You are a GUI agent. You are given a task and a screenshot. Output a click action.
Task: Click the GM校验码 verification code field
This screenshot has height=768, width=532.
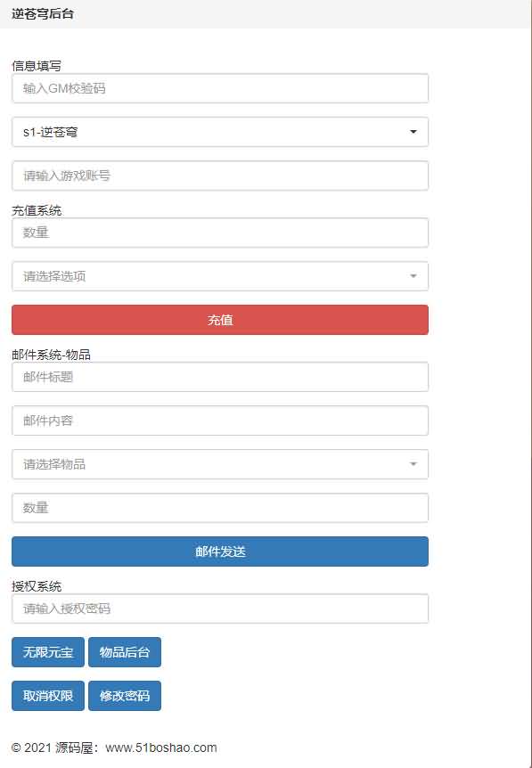click(x=220, y=88)
